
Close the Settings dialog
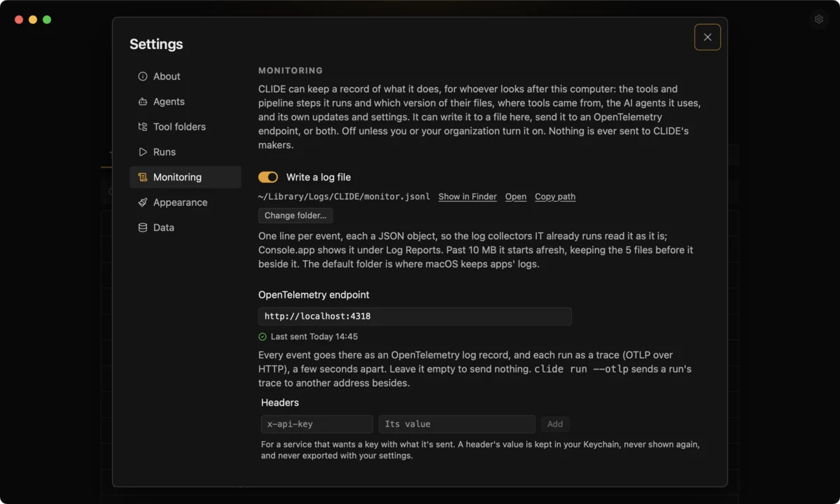(708, 37)
